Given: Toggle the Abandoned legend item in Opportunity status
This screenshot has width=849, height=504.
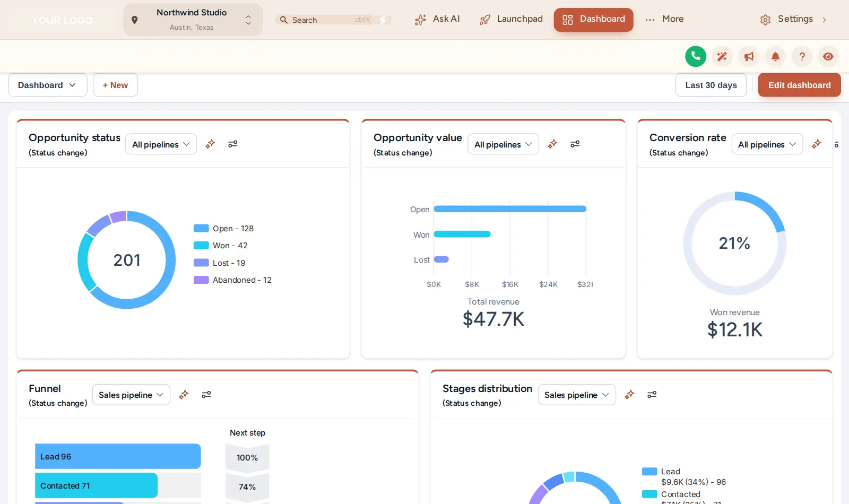Looking at the screenshot, I should pos(232,280).
